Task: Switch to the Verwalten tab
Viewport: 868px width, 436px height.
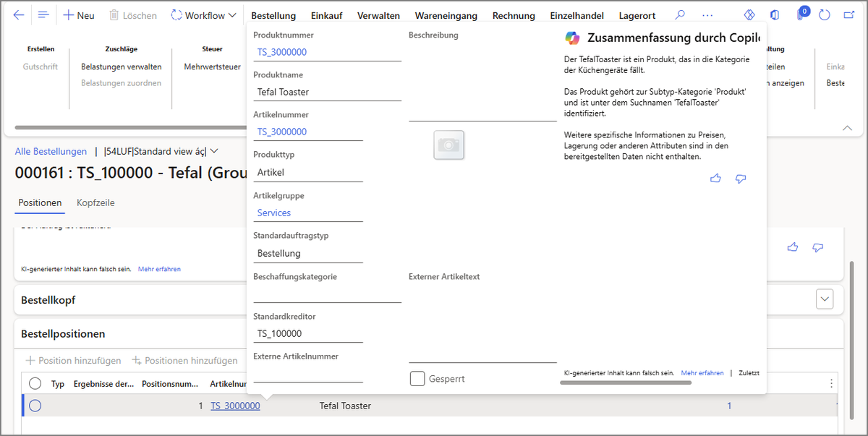Action: (x=378, y=15)
